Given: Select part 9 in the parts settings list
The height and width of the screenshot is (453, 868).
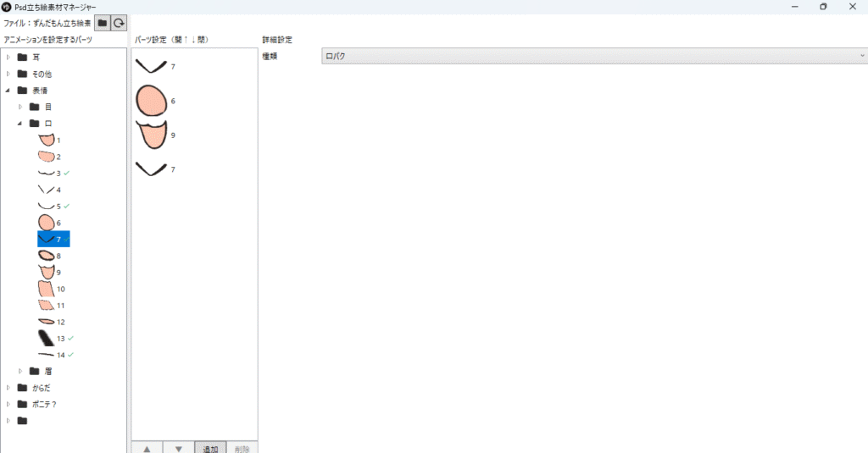Looking at the screenshot, I should click(153, 135).
